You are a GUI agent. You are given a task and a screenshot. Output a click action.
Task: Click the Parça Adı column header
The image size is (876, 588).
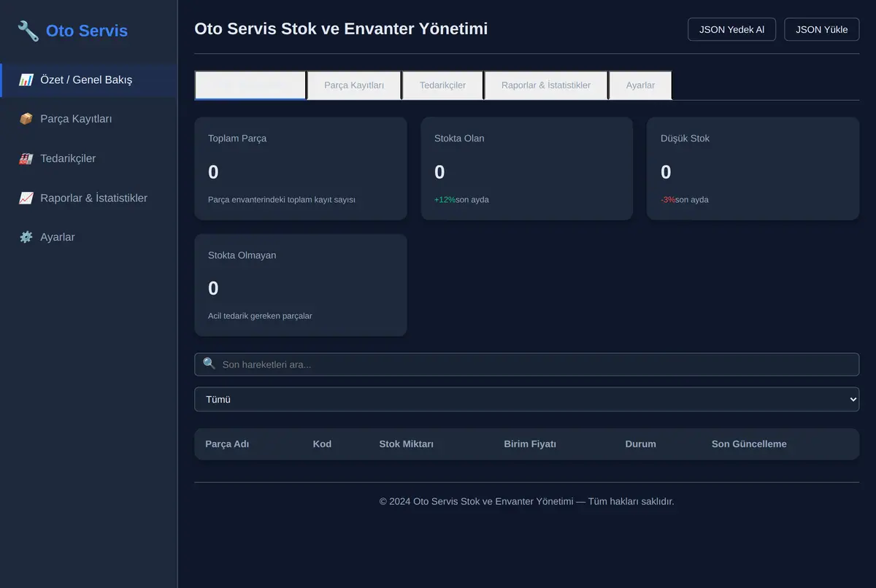[227, 444]
